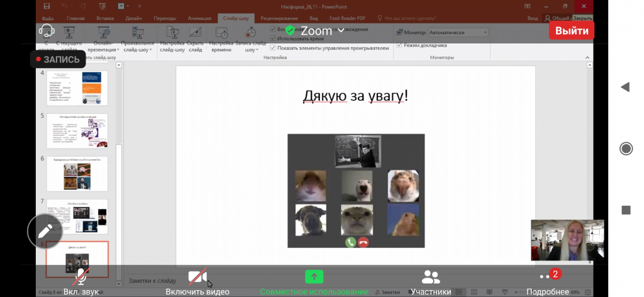
Task: Switch to the Дизайн tab
Action: coord(134,18)
